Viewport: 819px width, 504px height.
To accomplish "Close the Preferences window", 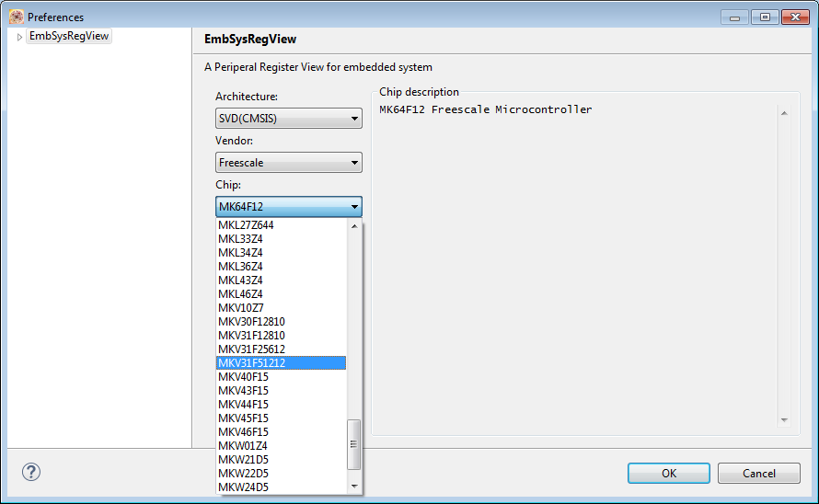I will pos(795,17).
